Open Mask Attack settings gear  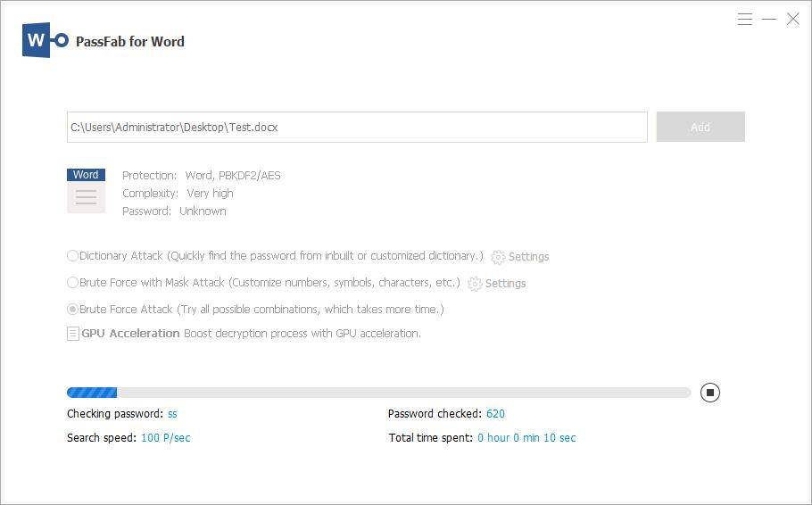tap(475, 284)
